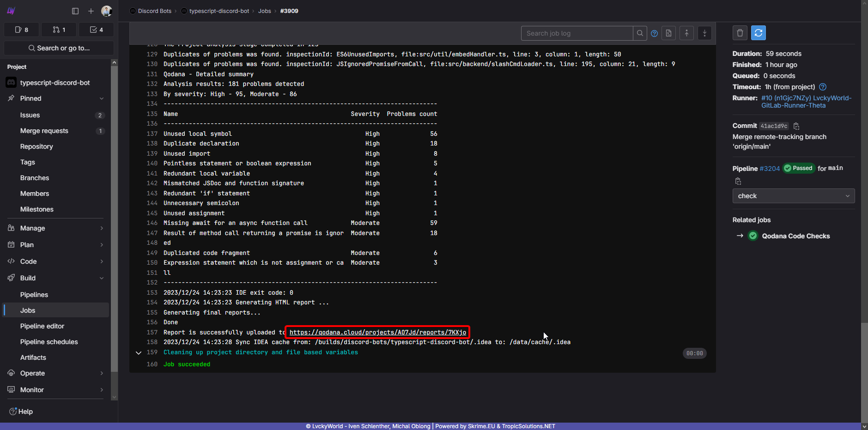This screenshot has height=430, width=868.
Task: Open the create new plus menu
Action: pos(91,11)
